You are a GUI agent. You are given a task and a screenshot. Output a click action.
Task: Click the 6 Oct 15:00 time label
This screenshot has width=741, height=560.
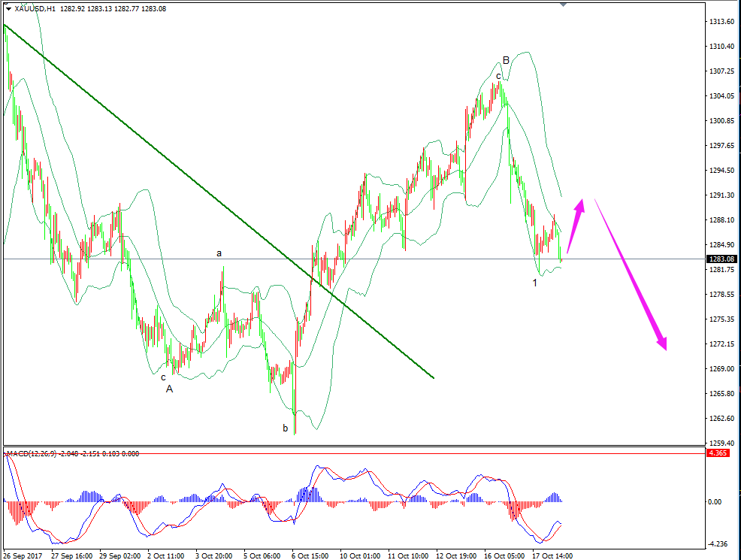310,556
